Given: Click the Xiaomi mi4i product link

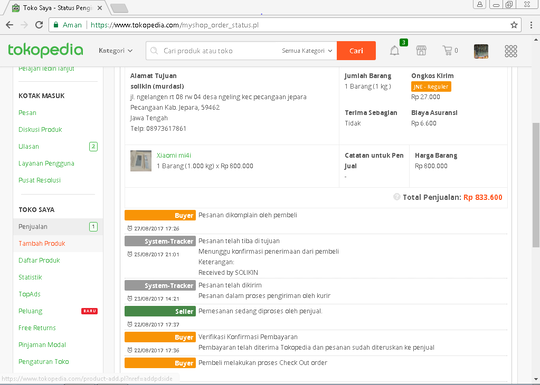Looking at the screenshot, I should 174,155.
